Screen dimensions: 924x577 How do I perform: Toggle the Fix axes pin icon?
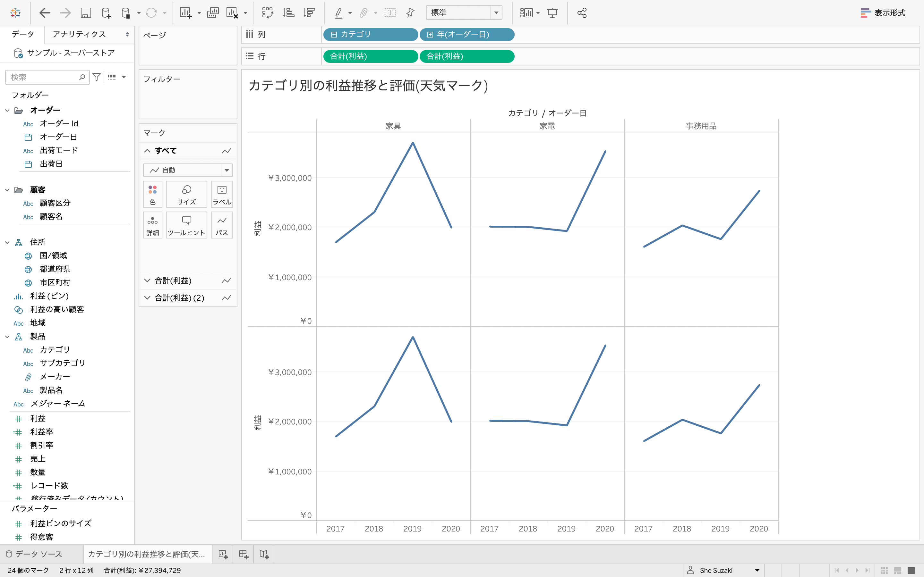click(x=410, y=13)
